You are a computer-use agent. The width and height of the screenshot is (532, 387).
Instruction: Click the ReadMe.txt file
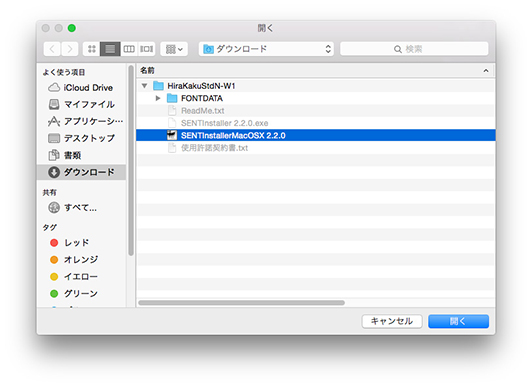point(203,111)
